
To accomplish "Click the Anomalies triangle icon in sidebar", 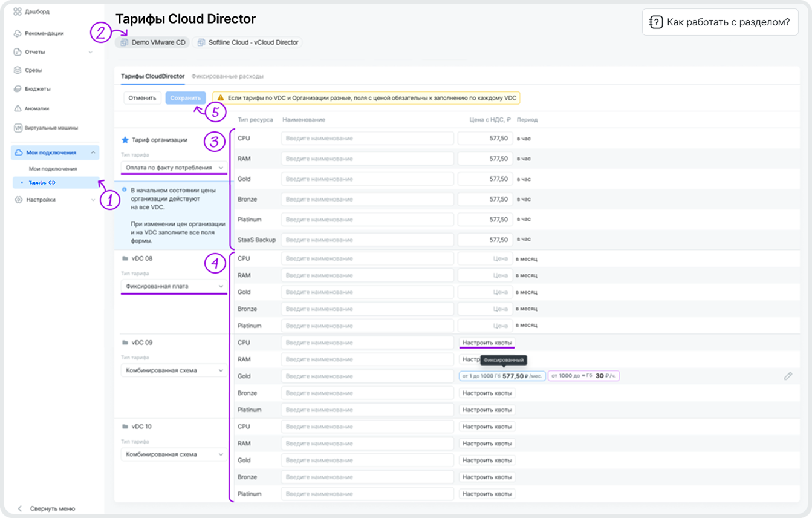I will point(18,109).
